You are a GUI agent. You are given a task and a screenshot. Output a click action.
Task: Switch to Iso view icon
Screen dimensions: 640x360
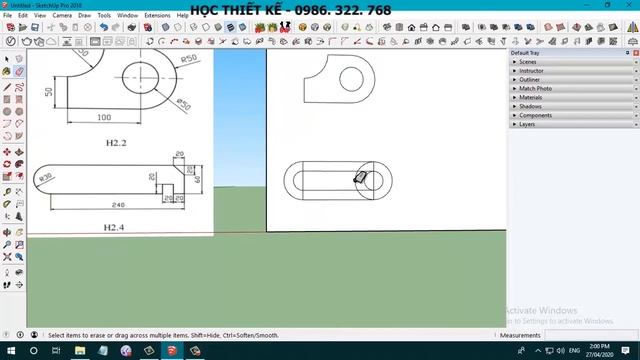(x=387, y=27)
